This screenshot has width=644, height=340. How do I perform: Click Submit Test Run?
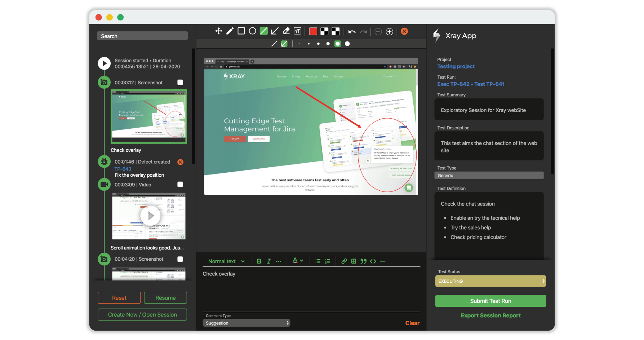(490, 301)
